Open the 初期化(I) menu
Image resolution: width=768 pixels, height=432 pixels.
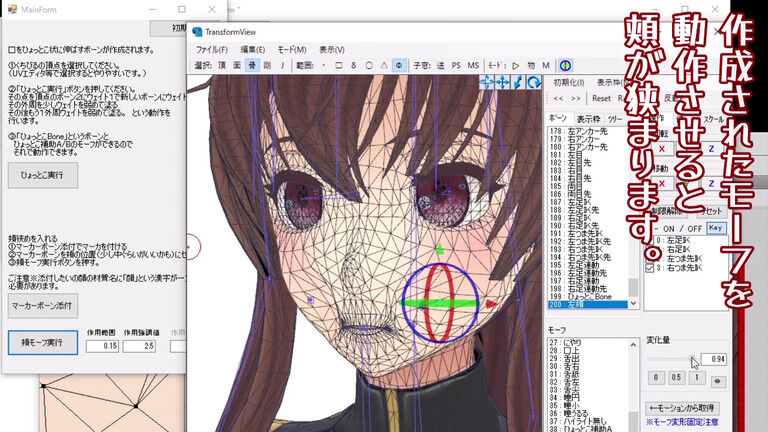[x=569, y=82]
